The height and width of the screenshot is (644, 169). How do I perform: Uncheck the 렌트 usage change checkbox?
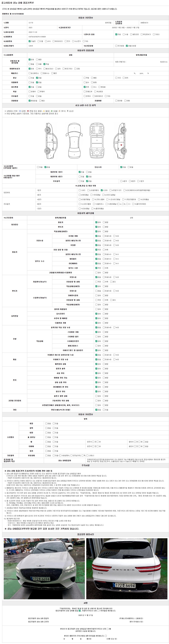[85, 87]
